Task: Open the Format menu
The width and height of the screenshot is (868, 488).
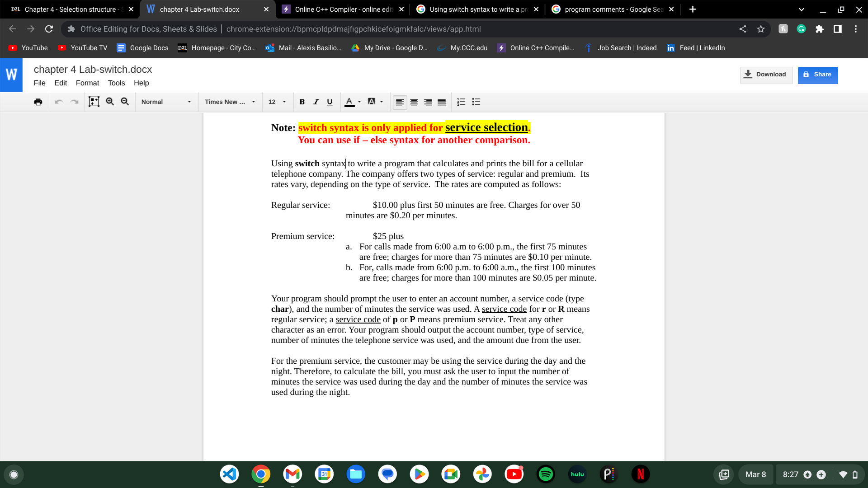Action: click(87, 83)
